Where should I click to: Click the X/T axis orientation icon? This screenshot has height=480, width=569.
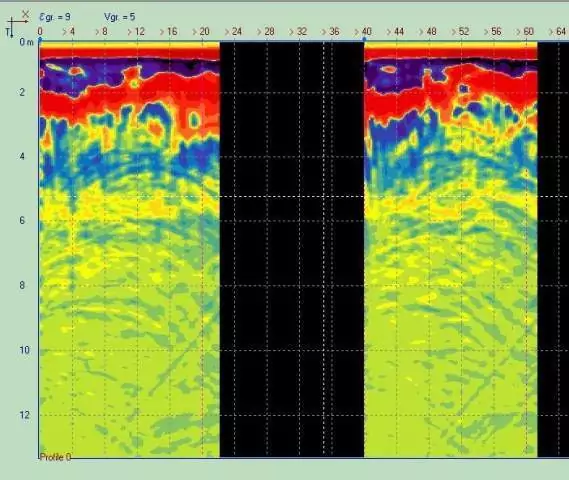pos(17,24)
